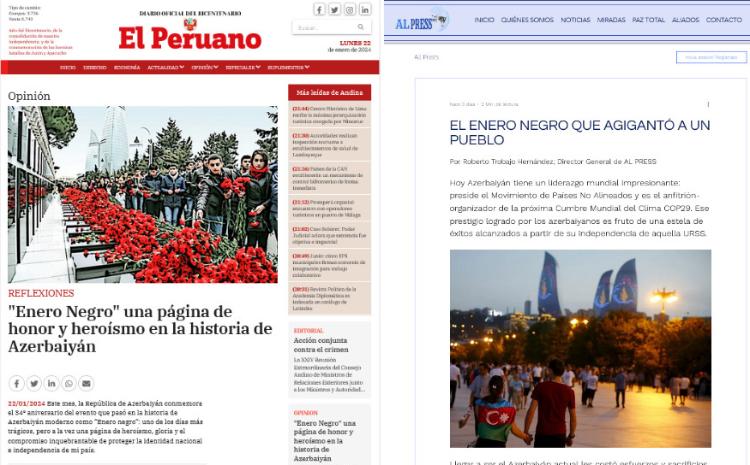Open the Suplementos dropdown menu
This screenshot has width=750, height=465.
pyautogui.click(x=288, y=68)
